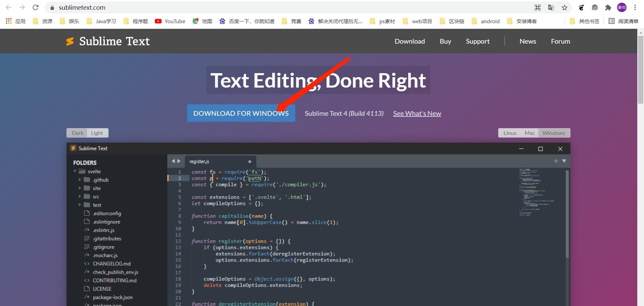Open the extensions puzzle piece icon
Viewport: 644px width, 306px height.
608,7
